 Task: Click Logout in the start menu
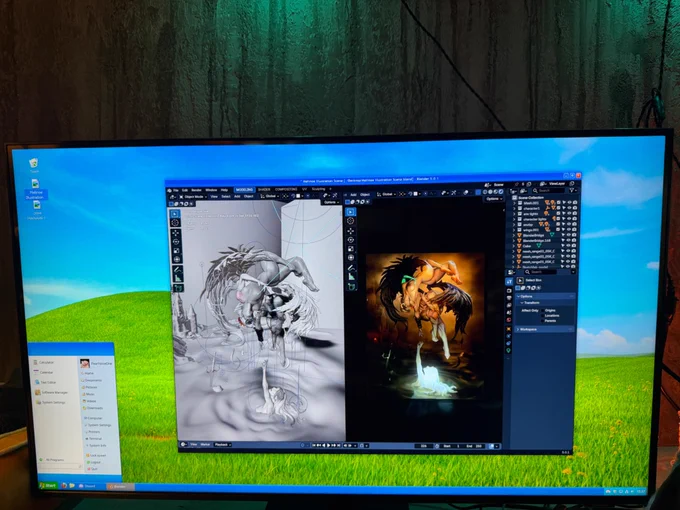click(x=95, y=462)
